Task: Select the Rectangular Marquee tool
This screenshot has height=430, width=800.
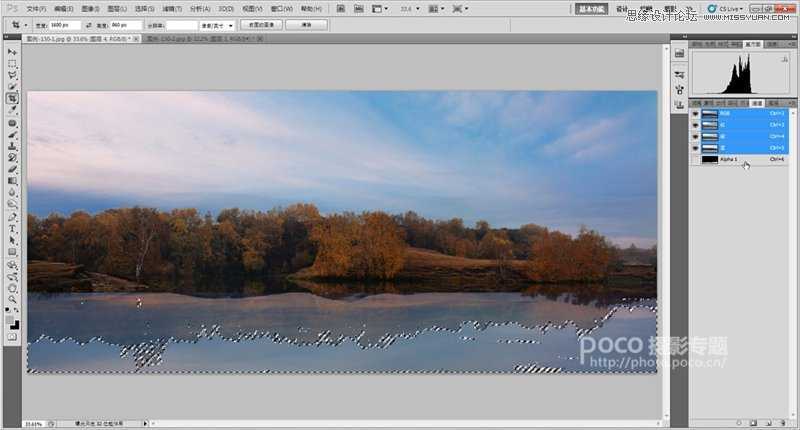Action: (12, 64)
